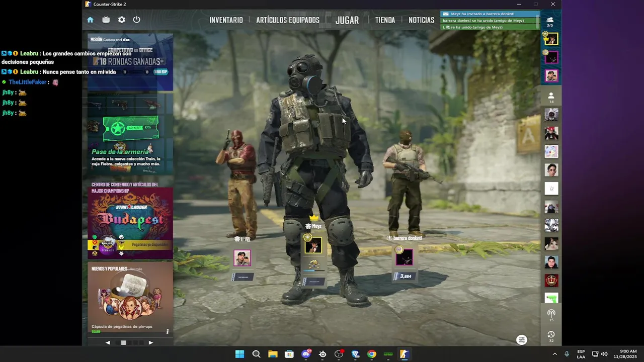Open the INVENTARIO tab

(226, 20)
